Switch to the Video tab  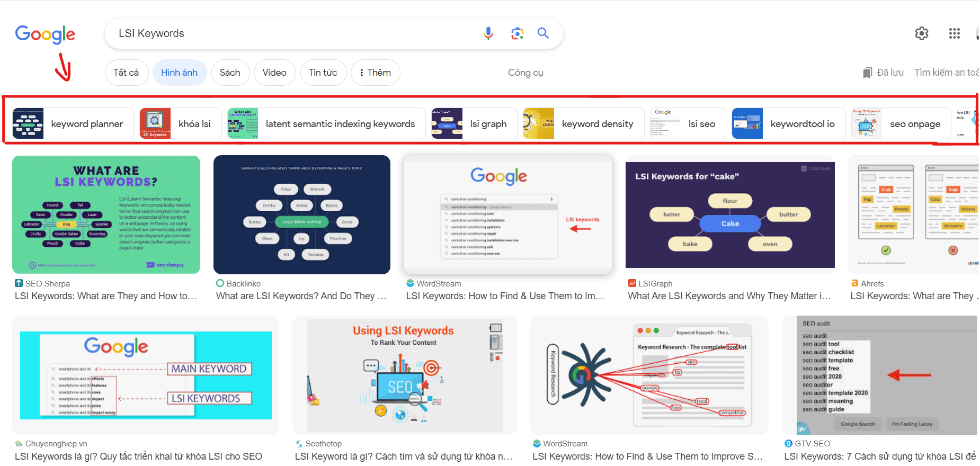pyautogui.click(x=274, y=73)
